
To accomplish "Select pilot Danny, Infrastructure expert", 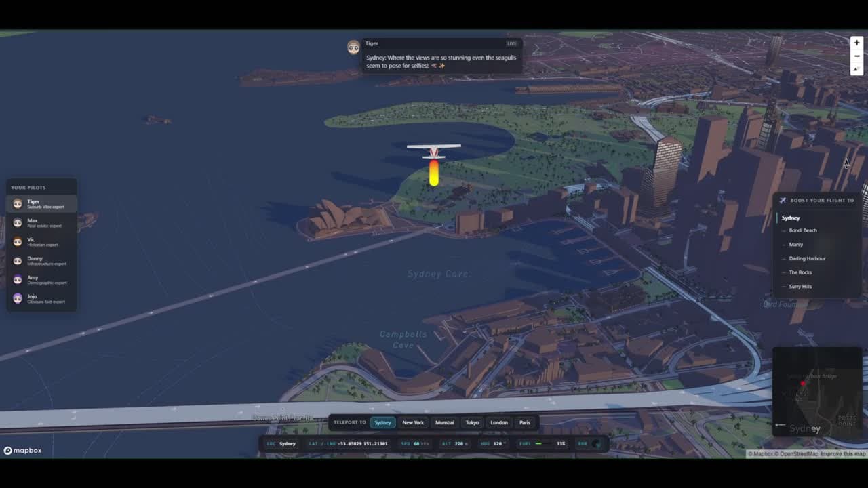I will (42, 260).
